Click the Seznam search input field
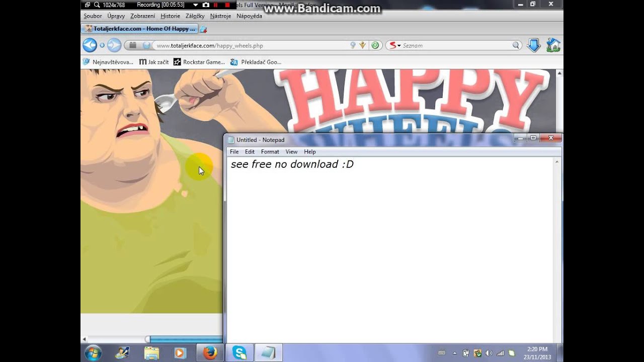The height and width of the screenshot is (362, 644). 456,45
